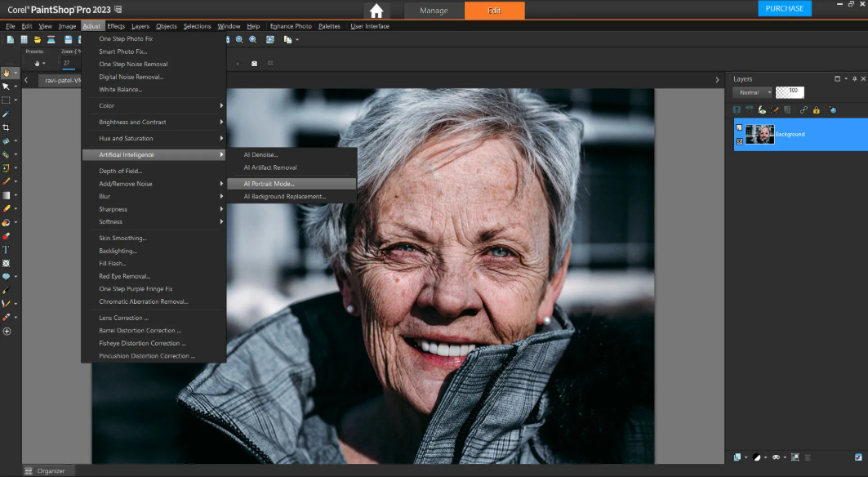
Task: Open the new mask layer dropdown arrow
Action: [785, 457]
